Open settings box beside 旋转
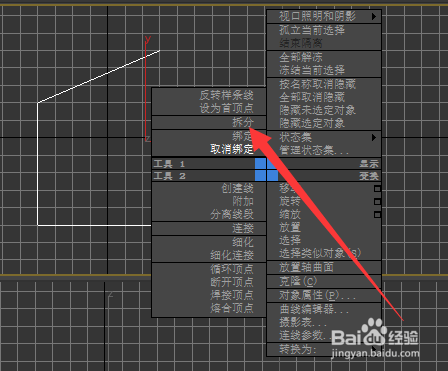Screen dimensions: 448x371 pyautogui.click(x=377, y=202)
